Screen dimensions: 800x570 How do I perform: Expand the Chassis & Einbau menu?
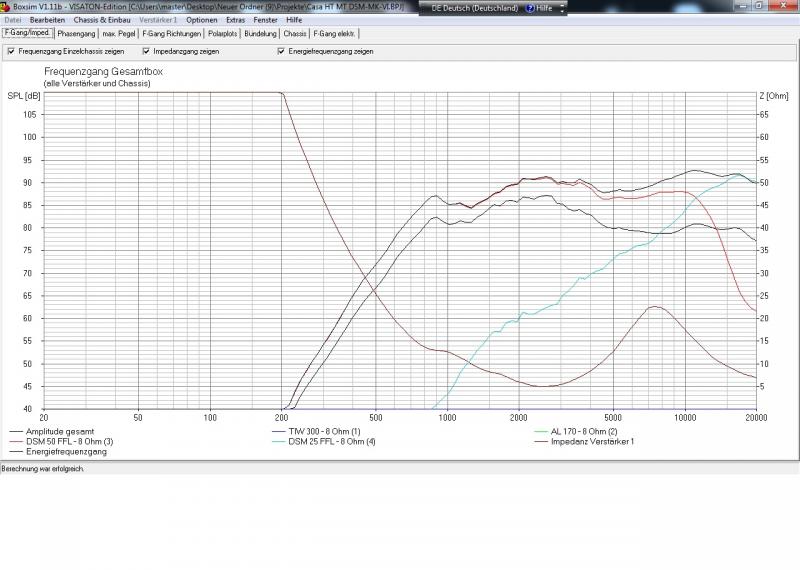coord(103,20)
